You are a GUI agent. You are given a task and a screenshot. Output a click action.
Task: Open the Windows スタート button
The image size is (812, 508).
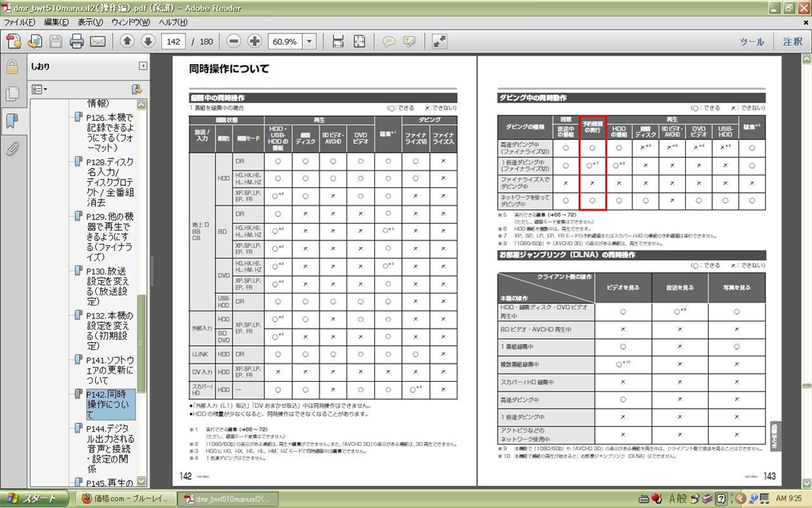34,498
